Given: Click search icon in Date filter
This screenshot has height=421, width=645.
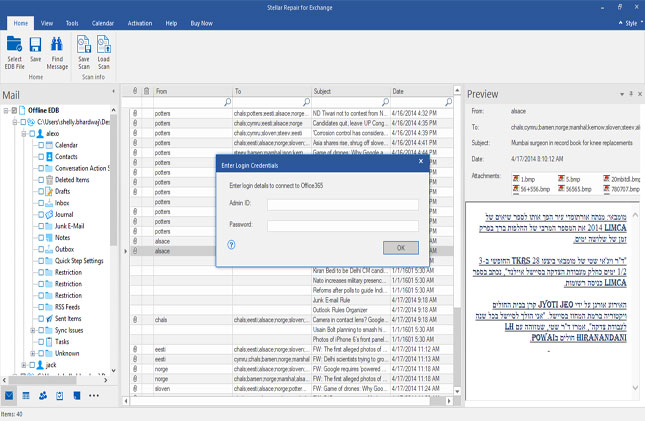Looking at the screenshot, I should pyautogui.click(x=448, y=102).
